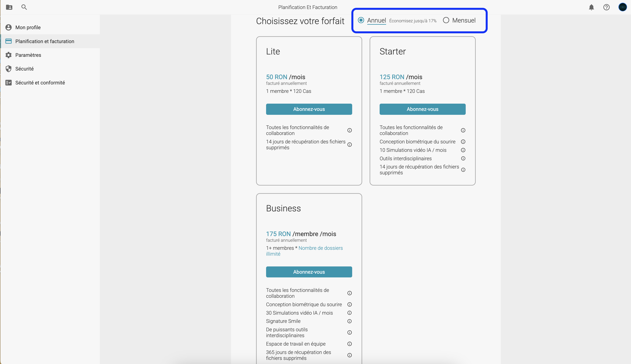The width and height of the screenshot is (631, 364).
Task: Show info for 10 Simulations vidéo IA
Action: click(x=463, y=150)
